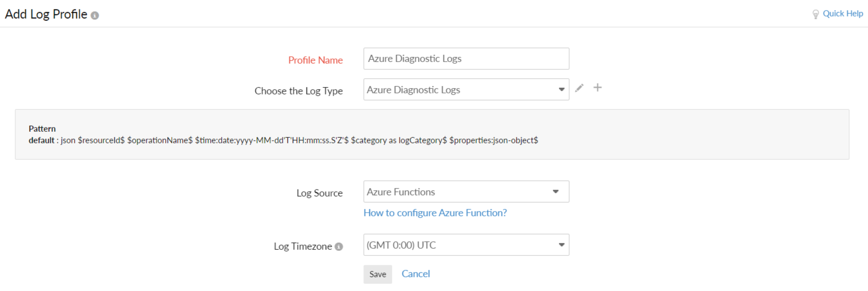The width and height of the screenshot is (868, 291).
Task: Click the arrow in the timezone selector
Action: (561, 245)
